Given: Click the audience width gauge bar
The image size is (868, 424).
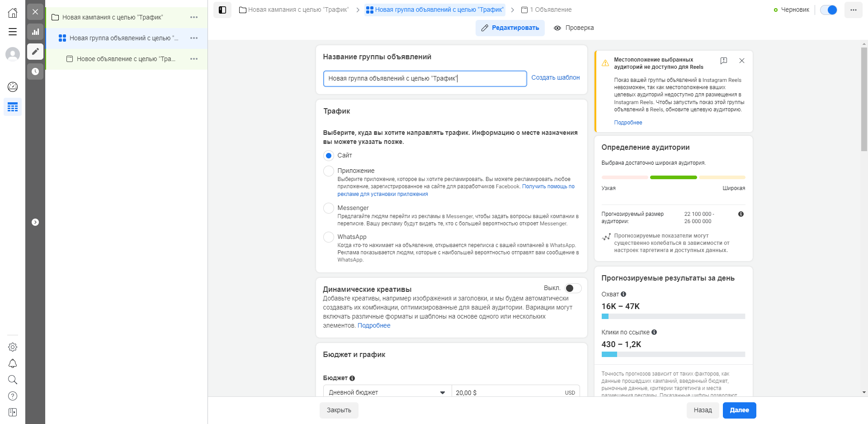Looking at the screenshot, I should [x=673, y=177].
